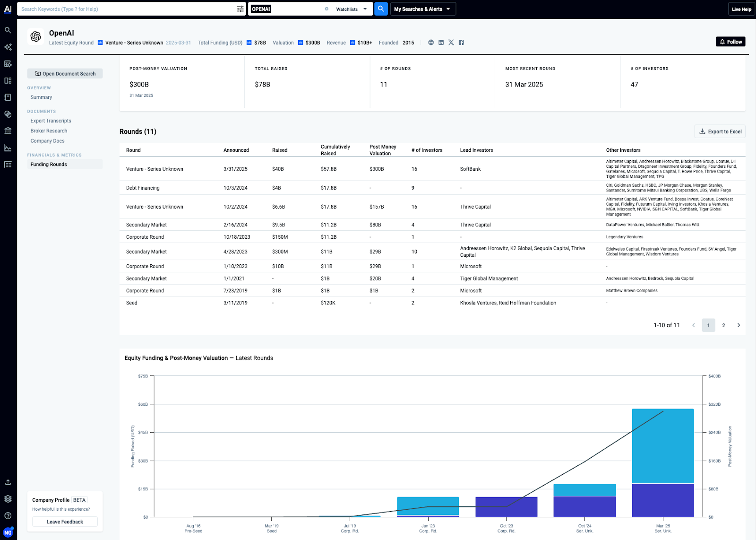Open My Searches & Alerts dropdown
The width and height of the screenshot is (756, 540).
pyautogui.click(x=422, y=9)
